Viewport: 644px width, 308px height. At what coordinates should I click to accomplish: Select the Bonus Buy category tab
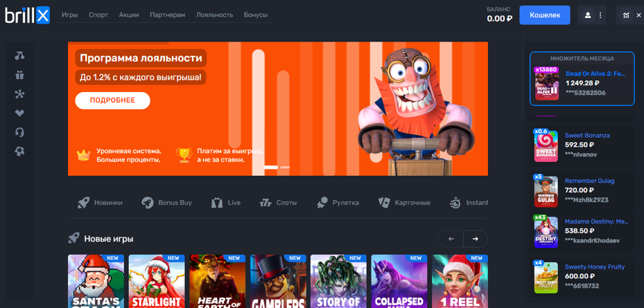pos(166,203)
